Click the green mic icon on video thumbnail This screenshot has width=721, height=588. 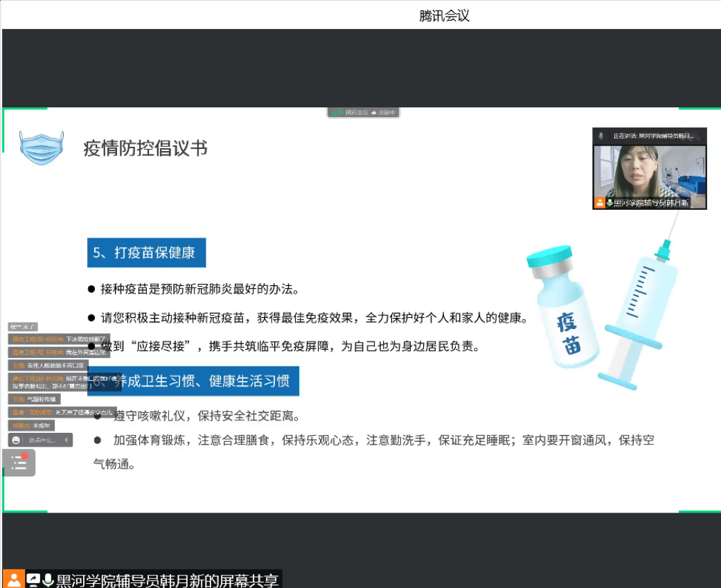(x=609, y=203)
